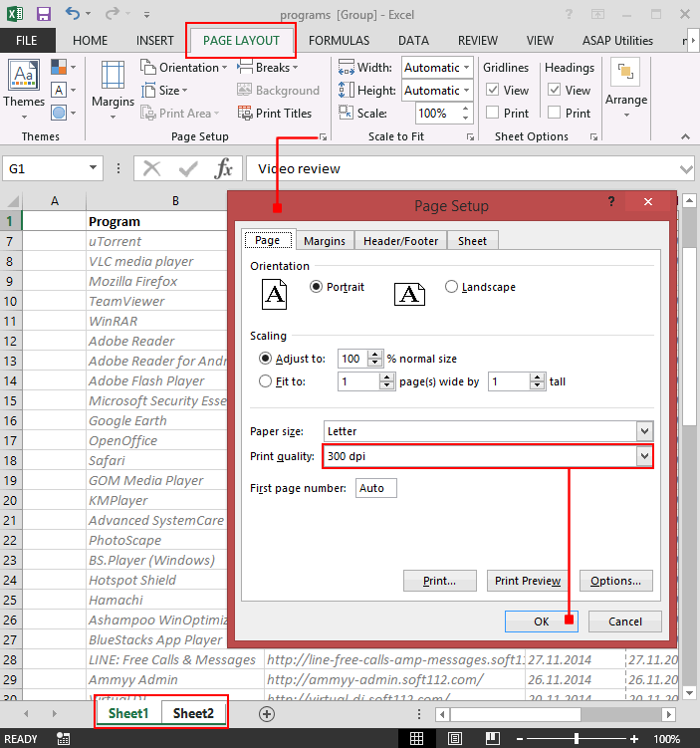Launch Page Setup dialog launcher icon

324,136
